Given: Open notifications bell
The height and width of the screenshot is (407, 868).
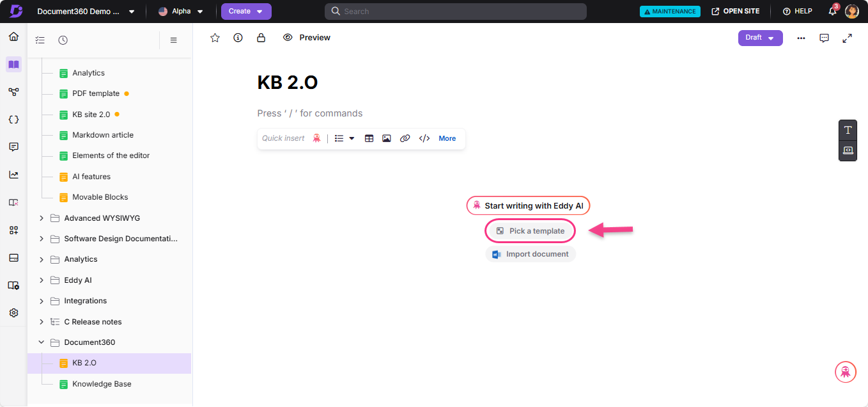Looking at the screenshot, I should coord(832,12).
